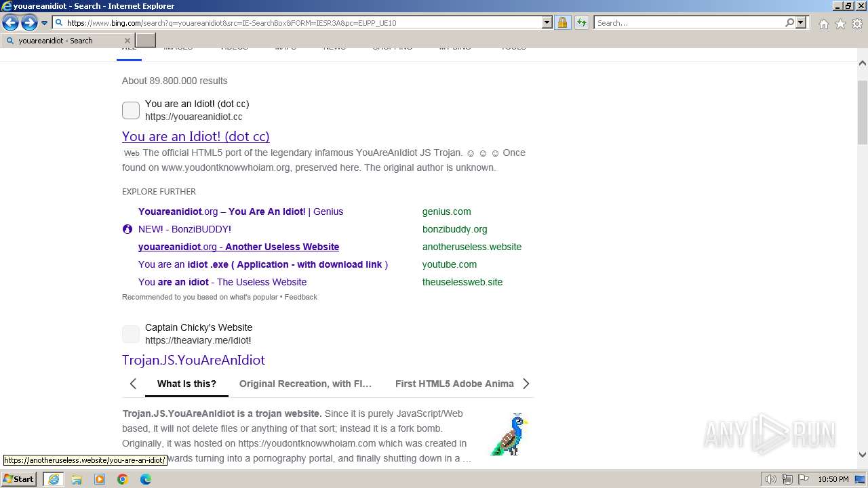Open 'You are an idiot .exe' YouTube link

click(x=263, y=264)
